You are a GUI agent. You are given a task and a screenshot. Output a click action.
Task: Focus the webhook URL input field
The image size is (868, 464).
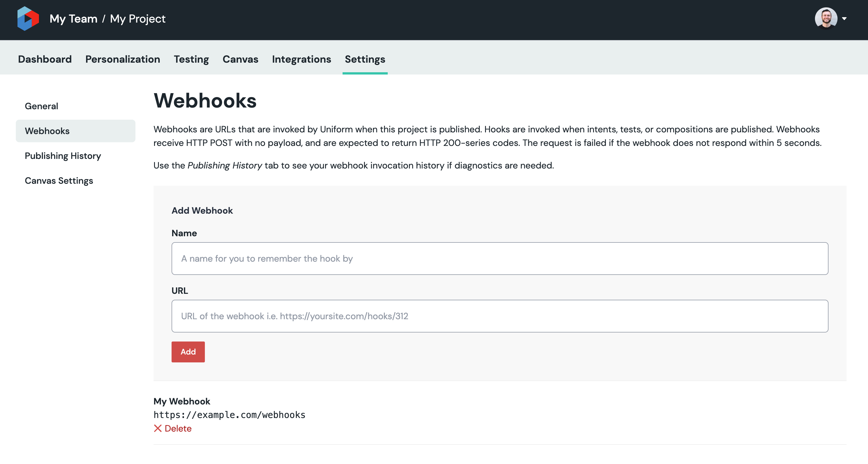pos(499,316)
